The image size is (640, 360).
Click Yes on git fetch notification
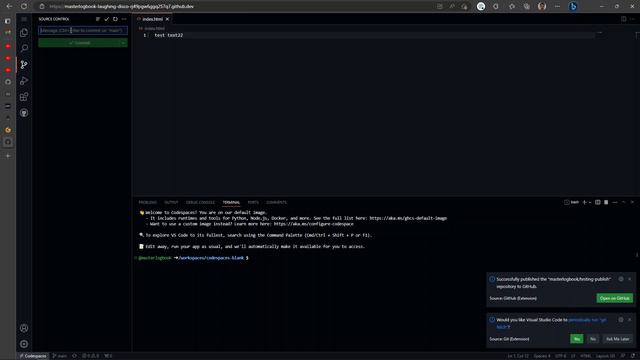click(x=577, y=339)
